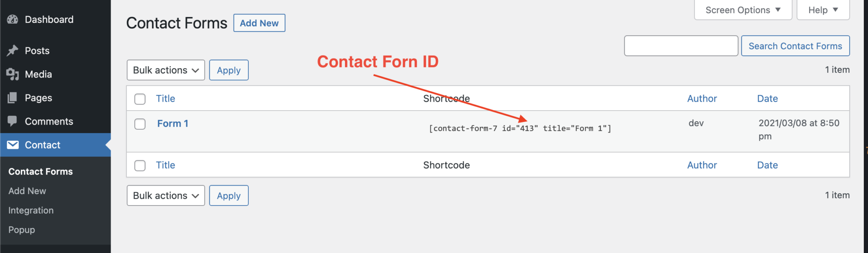Click the Contact envelope icon
Viewport: 868px width, 253px height.
(13, 145)
